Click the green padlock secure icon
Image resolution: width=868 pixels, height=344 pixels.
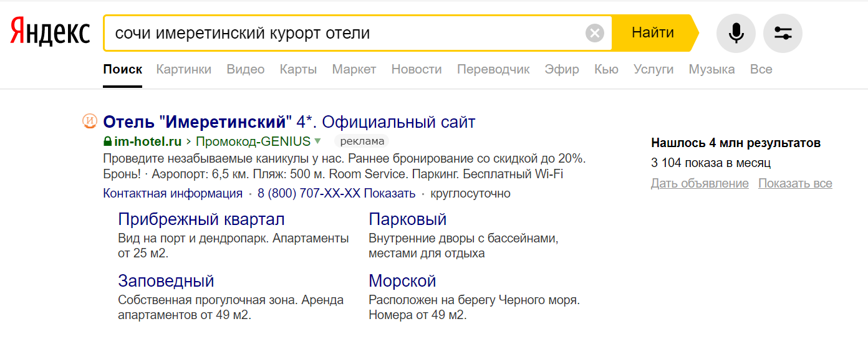[x=107, y=141]
